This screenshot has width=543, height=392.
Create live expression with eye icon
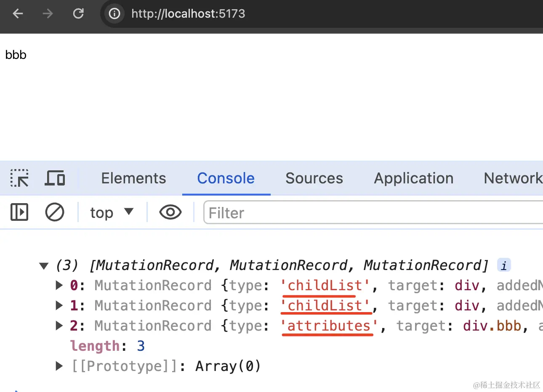(170, 212)
